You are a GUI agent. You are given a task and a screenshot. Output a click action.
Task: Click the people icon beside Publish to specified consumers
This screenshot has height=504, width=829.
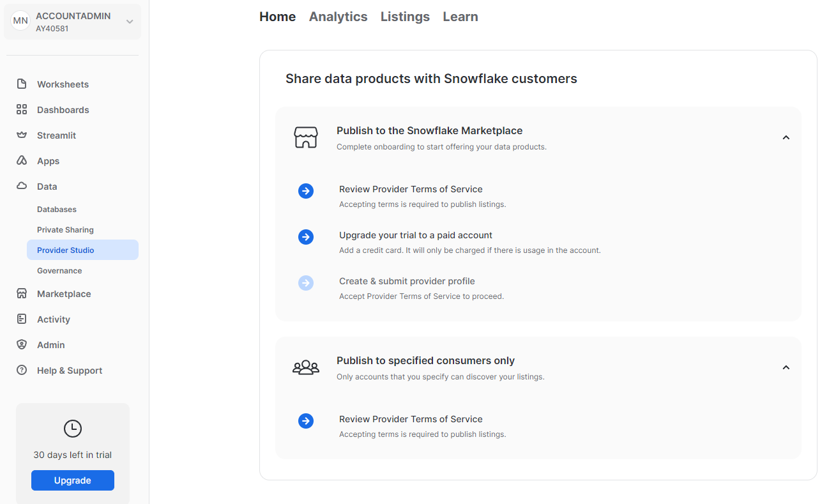pyautogui.click(x=306, y=367)
